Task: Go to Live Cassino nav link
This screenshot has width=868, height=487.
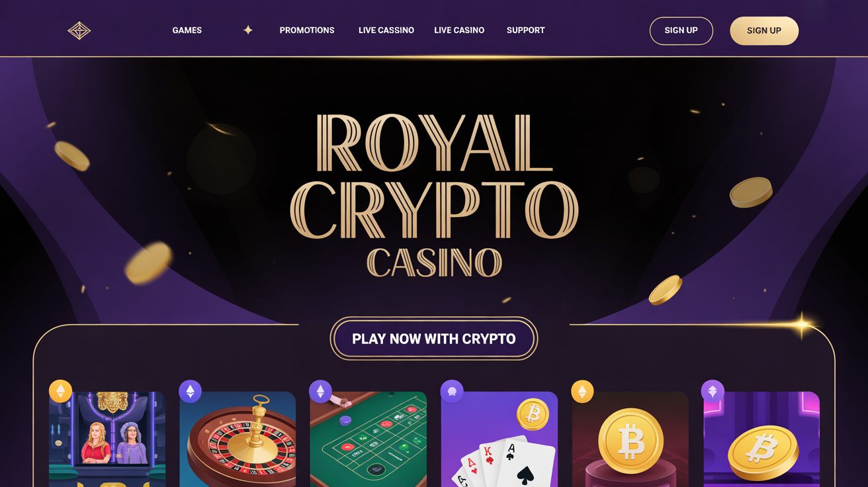Action: (x=386, y=30)
